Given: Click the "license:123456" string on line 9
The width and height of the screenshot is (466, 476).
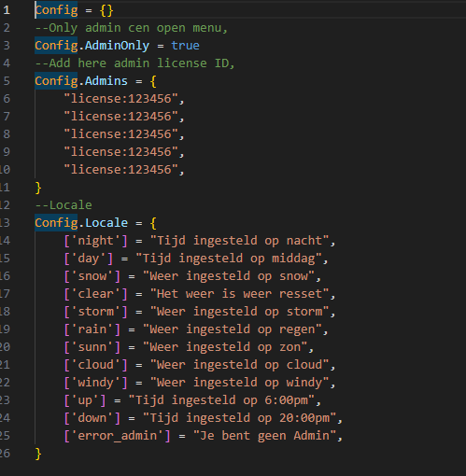Looking at the screenshot, I should click(x=120, y=152).
